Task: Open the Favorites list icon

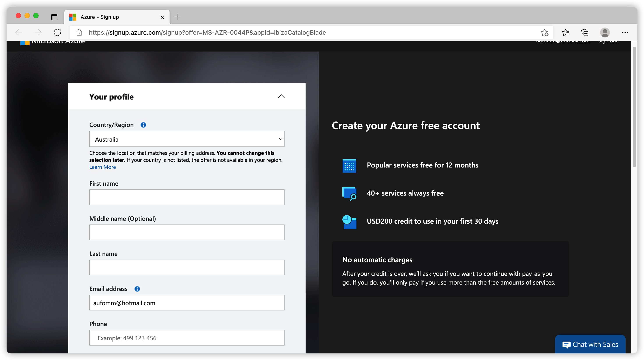Action: pyautogui.click(x=566, y=32)
